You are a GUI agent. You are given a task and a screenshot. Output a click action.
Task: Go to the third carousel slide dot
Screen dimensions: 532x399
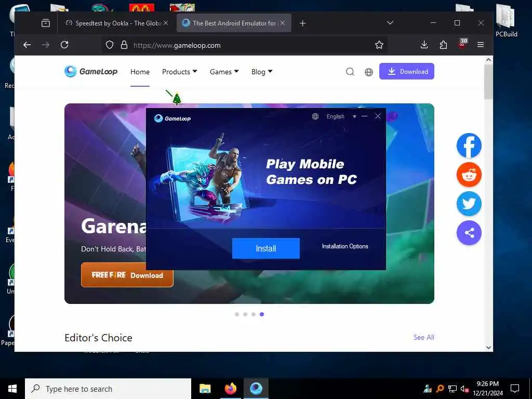click(254, 314)
